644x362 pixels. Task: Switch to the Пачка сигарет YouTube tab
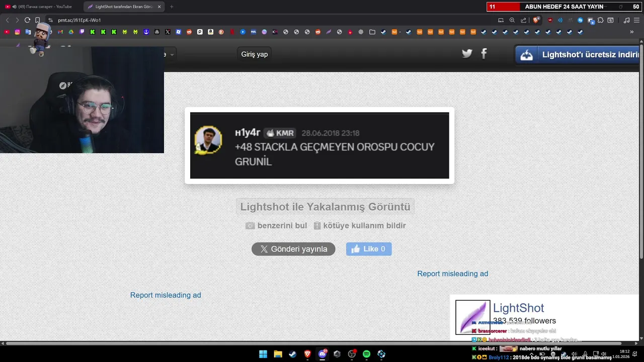point(41,7)
